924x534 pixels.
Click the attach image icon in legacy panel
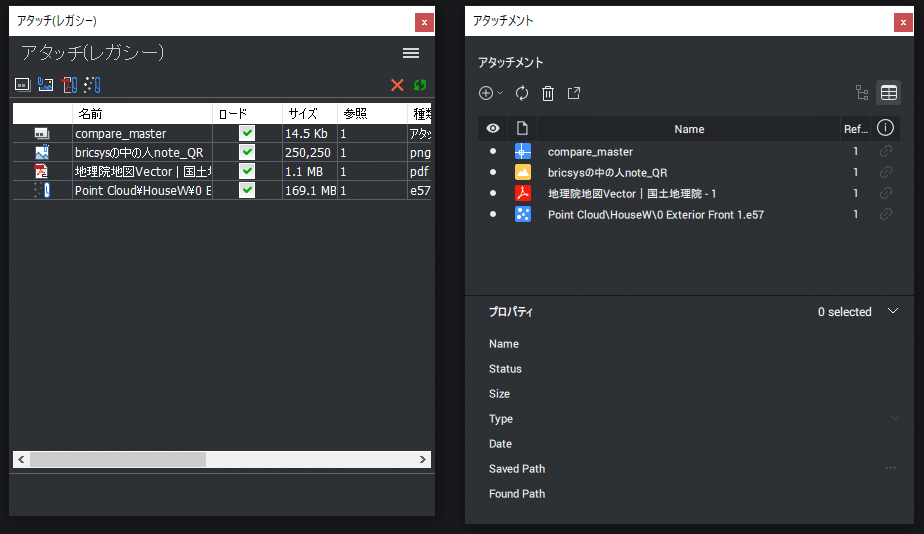(45, 85)
